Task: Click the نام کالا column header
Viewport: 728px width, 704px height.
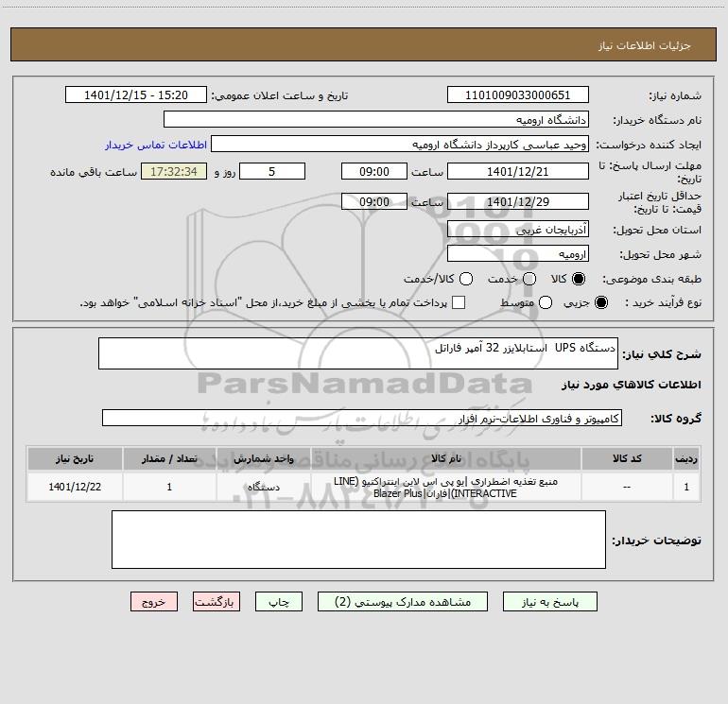Action: coord(445,459)
